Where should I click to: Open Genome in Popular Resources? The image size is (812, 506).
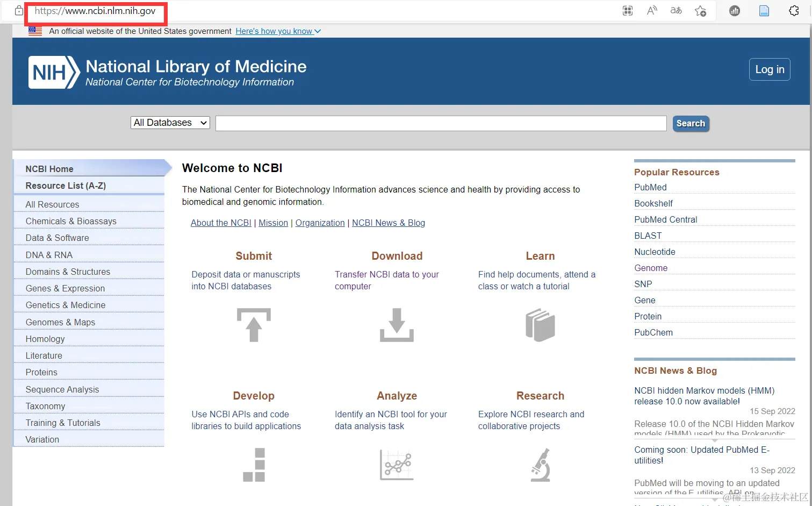pyautogui.click(x=651, y=268)
